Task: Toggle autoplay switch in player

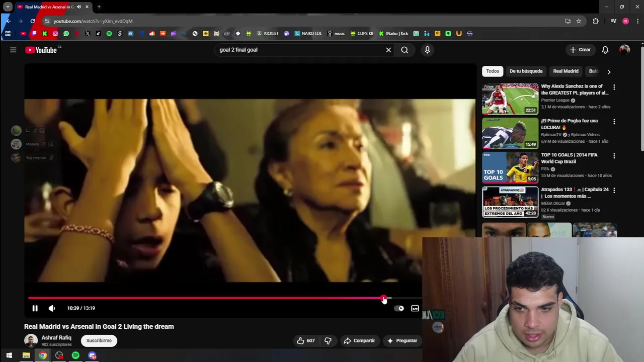Action: pyautogui.click(x=399, y=308)
